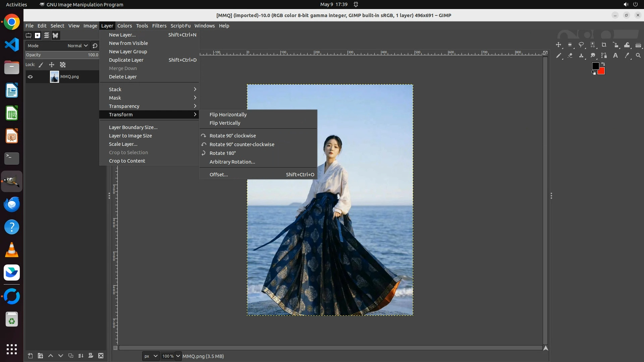644x362 pixels.
Task: Open the layer Mode Normal dropdown
Action: point(77,46)
